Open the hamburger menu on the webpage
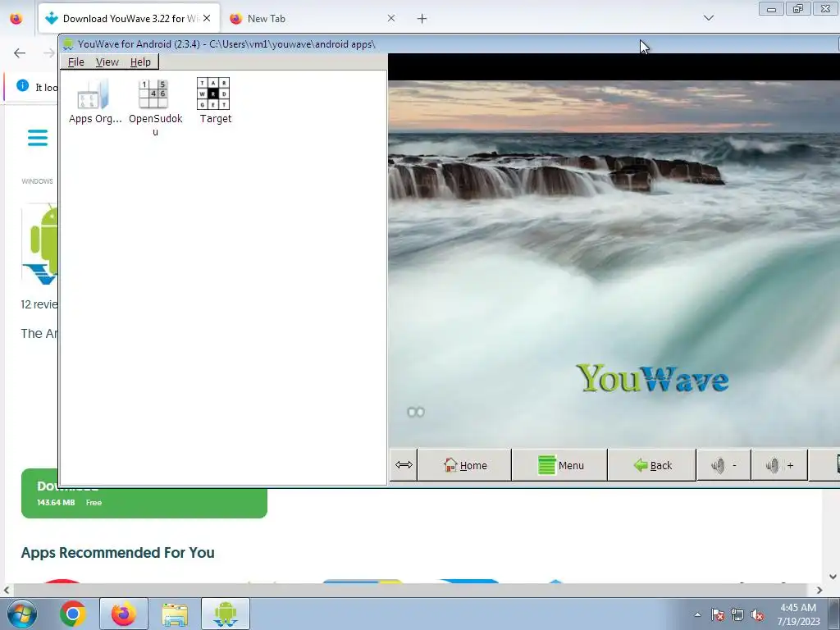This screenshot has width=840, height=630. pos(38,138)
